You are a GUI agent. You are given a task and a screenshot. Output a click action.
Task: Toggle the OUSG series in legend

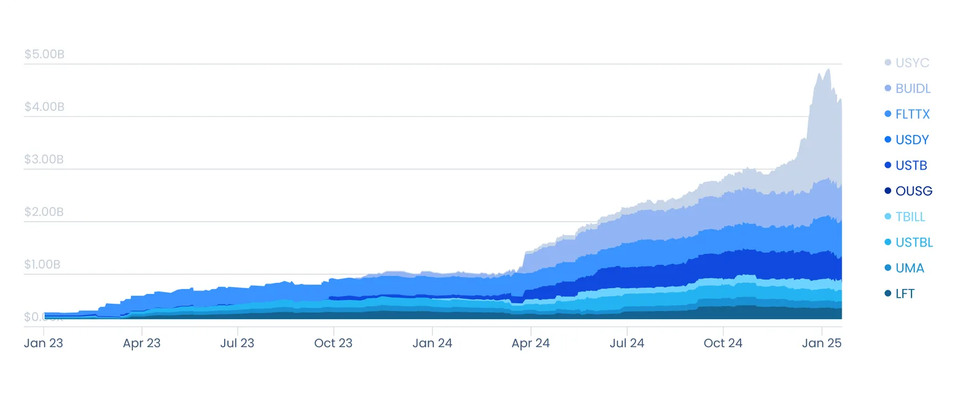click(908, 191)
